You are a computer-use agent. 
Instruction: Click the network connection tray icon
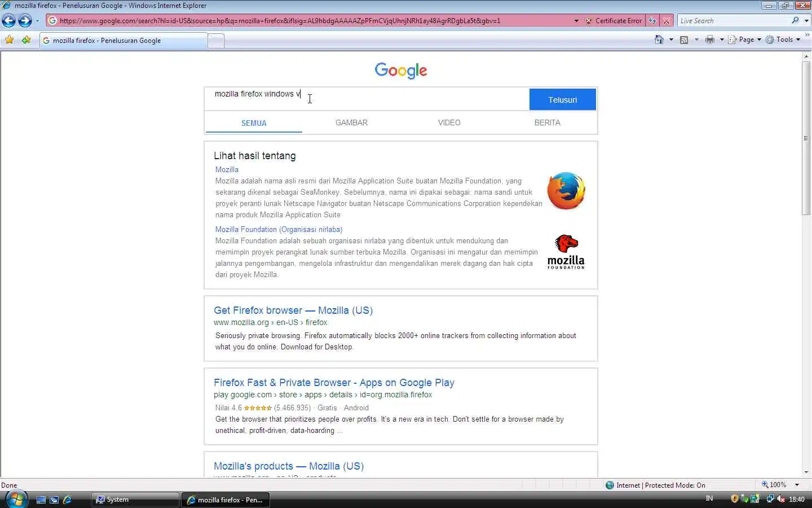[770, 499]
